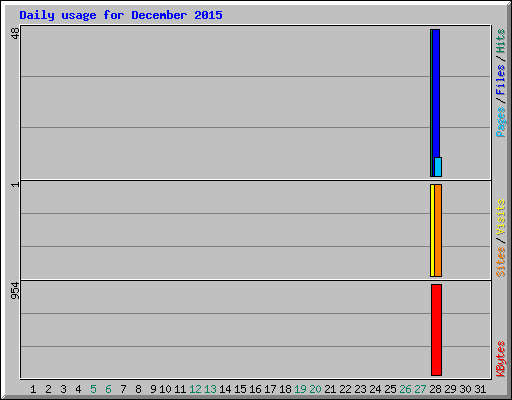The height and width of the screenshot is (400, 512).
Task: Click green weekend day label 5
Action: tap(93, 389)
